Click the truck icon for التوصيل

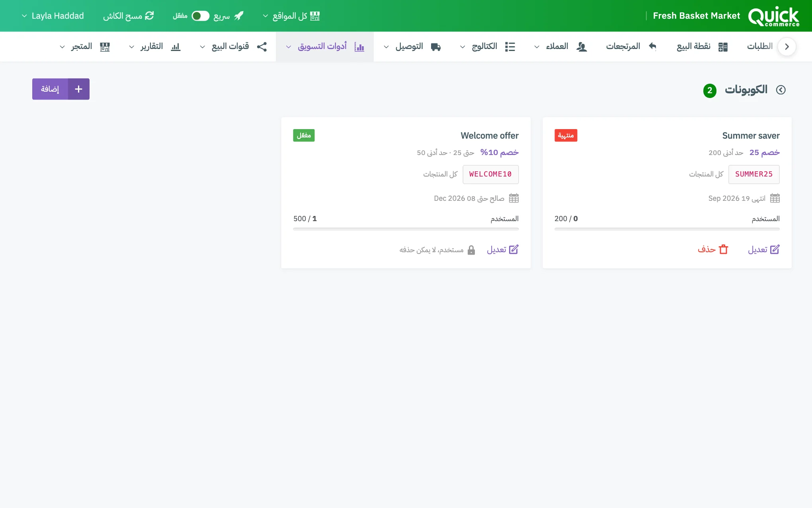point(436,47)
